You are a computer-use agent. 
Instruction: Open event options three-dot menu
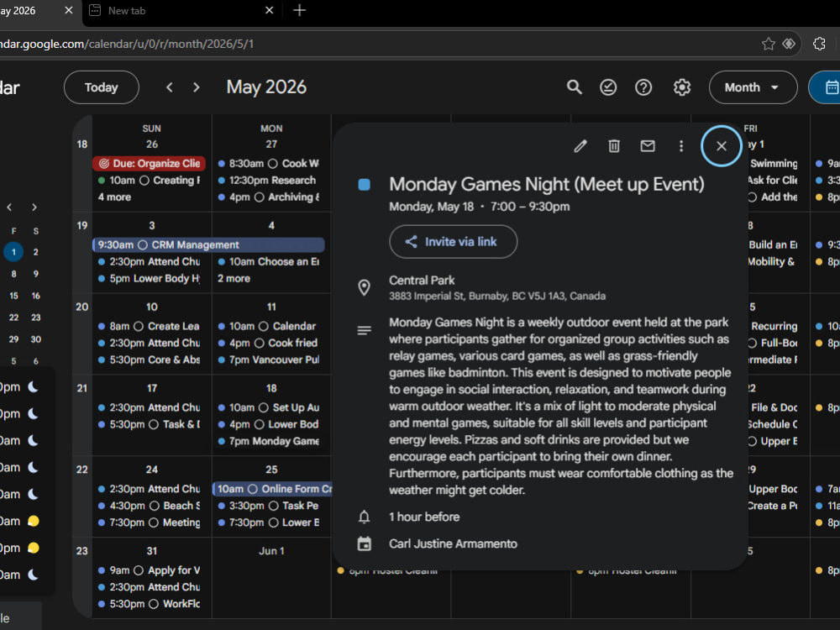point(681,145)
